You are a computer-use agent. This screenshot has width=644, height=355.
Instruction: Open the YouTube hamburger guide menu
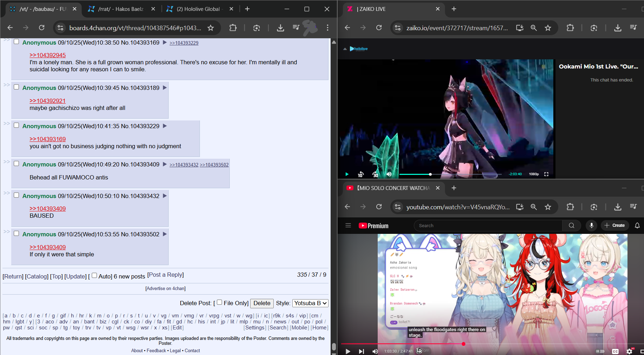[348, 225]
